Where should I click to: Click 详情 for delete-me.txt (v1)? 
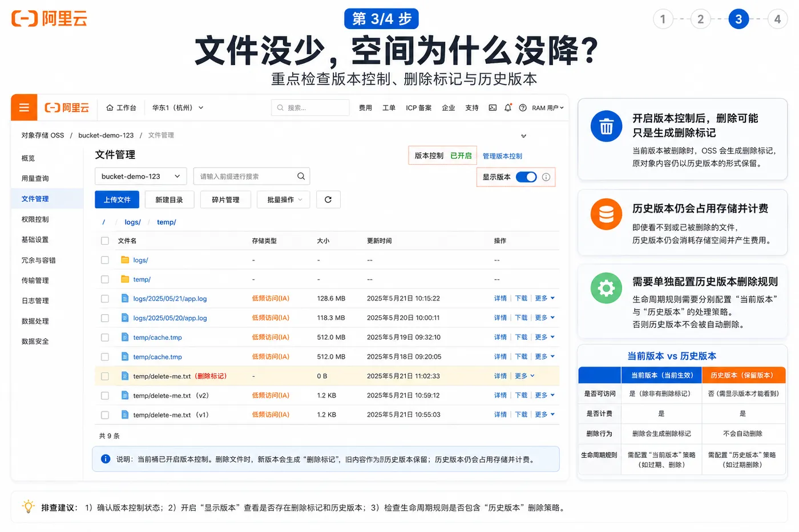(501, 415)
